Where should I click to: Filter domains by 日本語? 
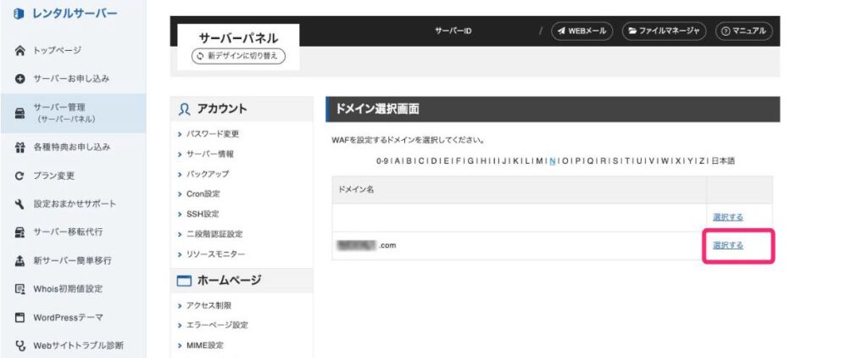(722, 160)
